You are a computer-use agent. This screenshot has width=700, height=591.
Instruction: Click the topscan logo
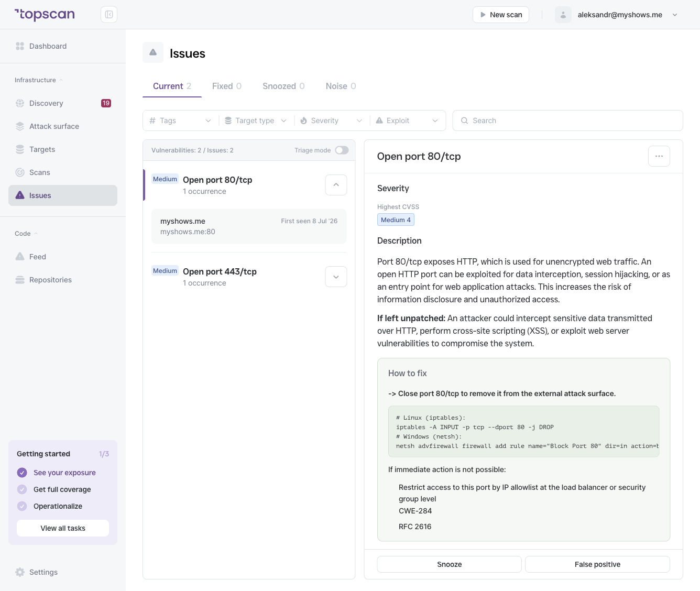point(45,15)
